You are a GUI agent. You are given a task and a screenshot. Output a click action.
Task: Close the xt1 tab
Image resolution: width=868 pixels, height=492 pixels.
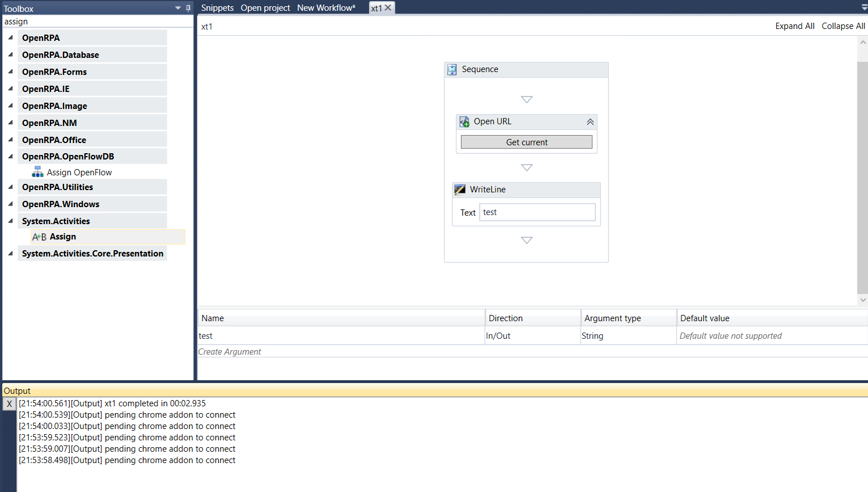tap(388, 8)
